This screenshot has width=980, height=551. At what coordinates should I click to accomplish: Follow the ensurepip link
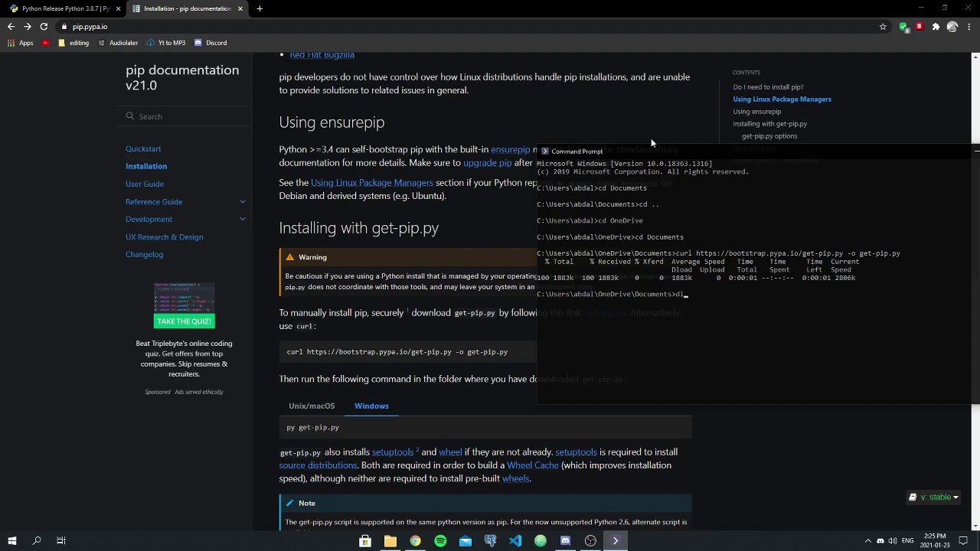(510, 150)
